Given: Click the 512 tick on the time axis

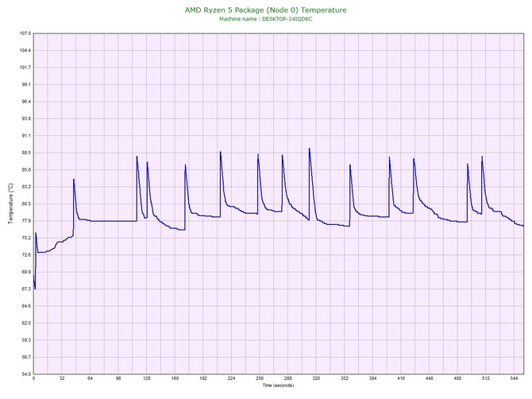Looking at the screenshot, I should [x=486, y=378].
